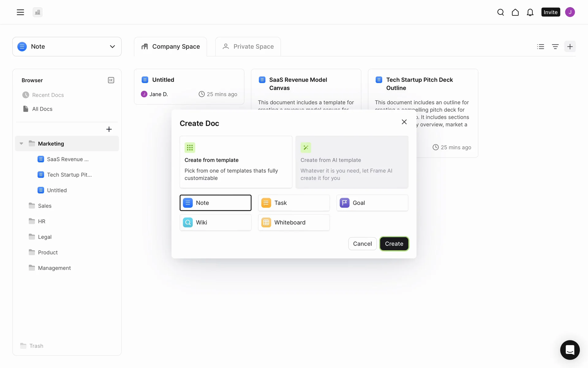
Task: Open the Sales folder
Action: 45,206
